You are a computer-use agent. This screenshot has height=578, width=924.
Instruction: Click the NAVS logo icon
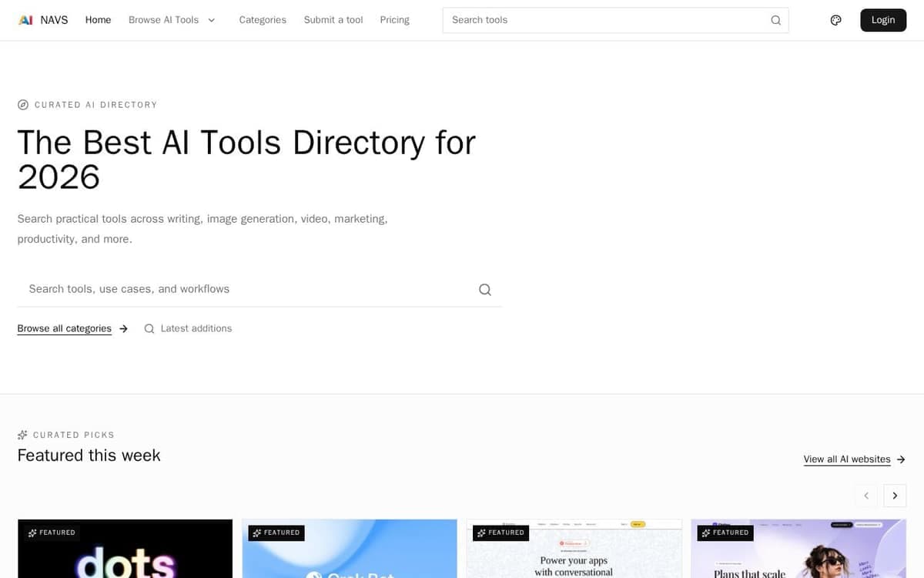[x=25, y=20]
